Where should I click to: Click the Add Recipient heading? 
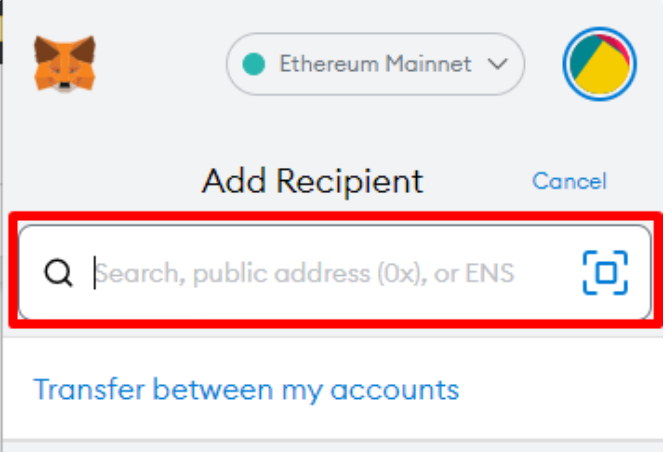312,182
